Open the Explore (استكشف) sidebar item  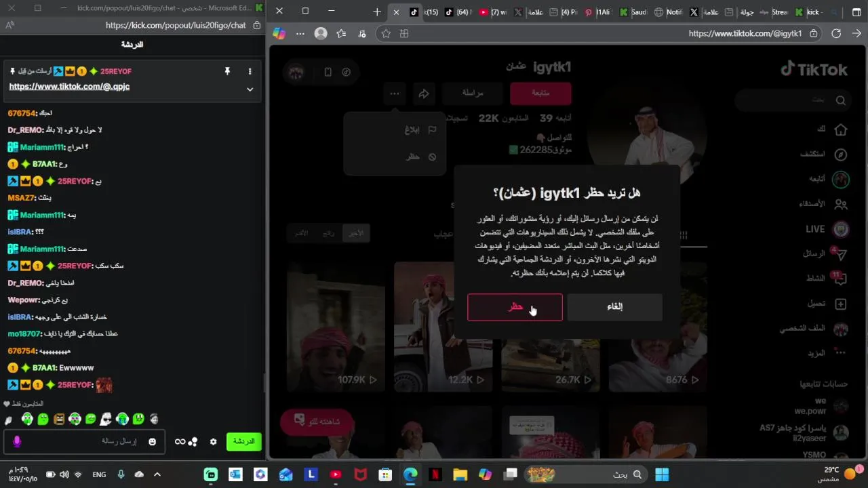[x=825, y=154]
